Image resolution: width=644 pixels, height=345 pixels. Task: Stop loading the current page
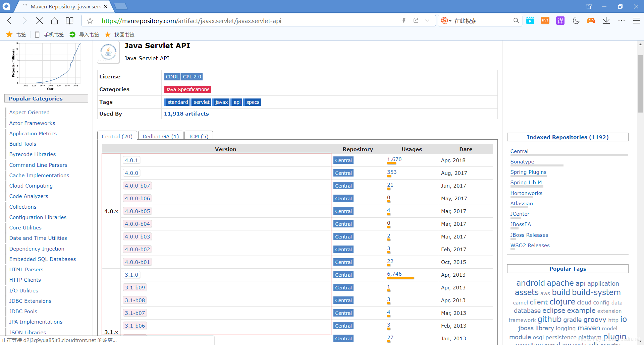tap(39, 21)
